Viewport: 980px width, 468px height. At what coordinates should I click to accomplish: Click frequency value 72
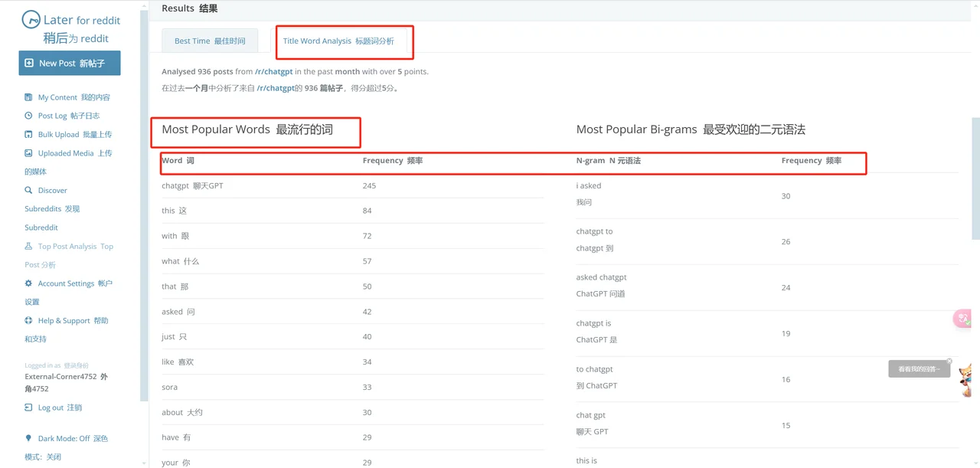[x=367, y=236]
